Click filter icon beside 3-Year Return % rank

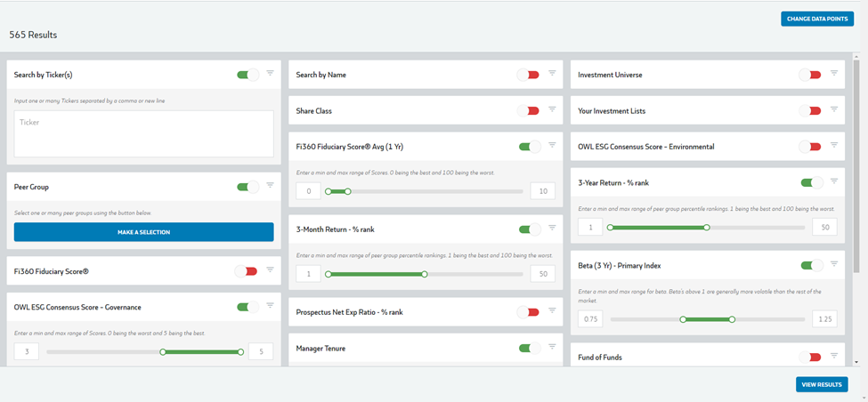[833, 181]
